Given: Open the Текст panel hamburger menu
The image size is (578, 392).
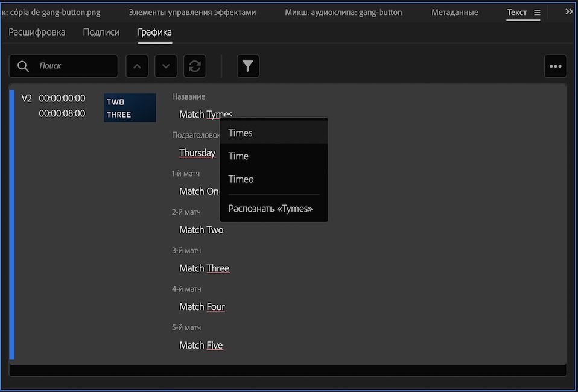Looking at the screenshot, I should (x=537, y=13).
